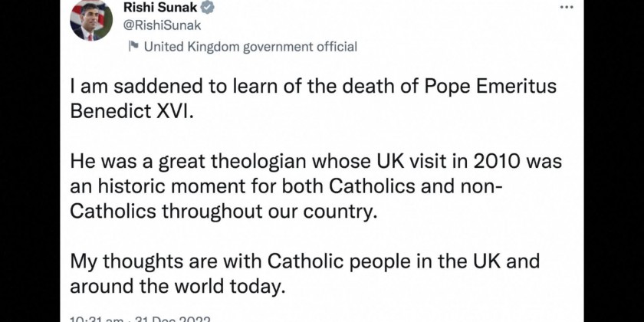
Task: Open Rishi Sunak's profile picture
Action: [91, 21]
